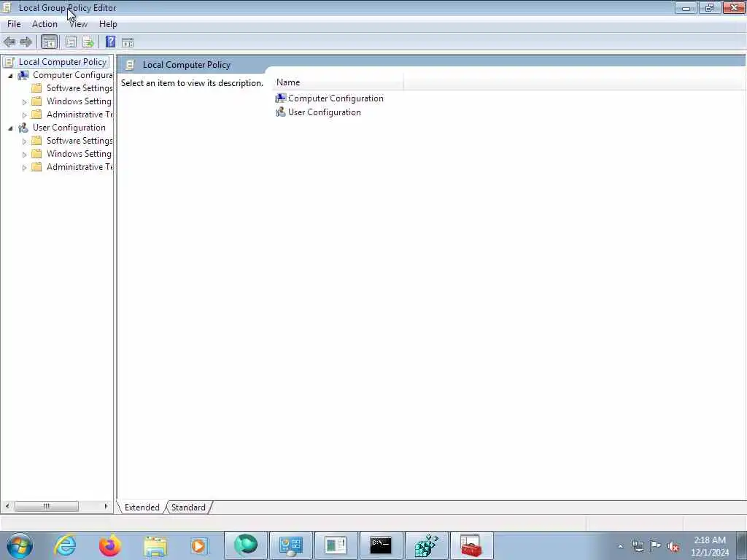Expand Administrative Templates under Computer Configuration
The image size is (747, 560).
24,114
